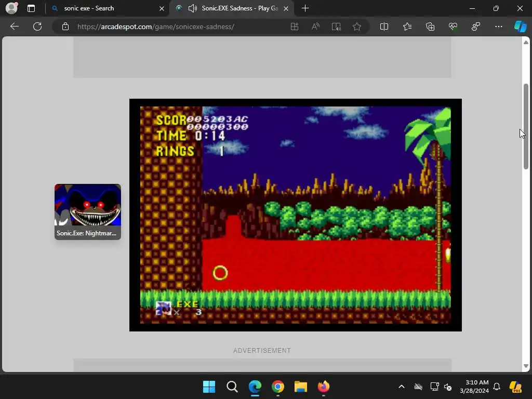532x399 pixels.
Task: Open the network status tray icon
Action: coord(434,387)
